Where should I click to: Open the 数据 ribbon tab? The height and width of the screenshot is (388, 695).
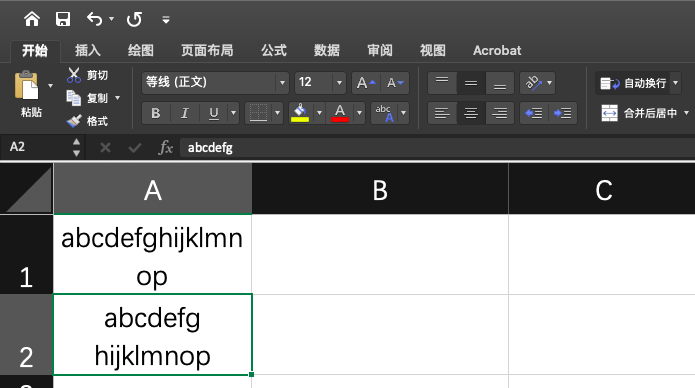327,51
